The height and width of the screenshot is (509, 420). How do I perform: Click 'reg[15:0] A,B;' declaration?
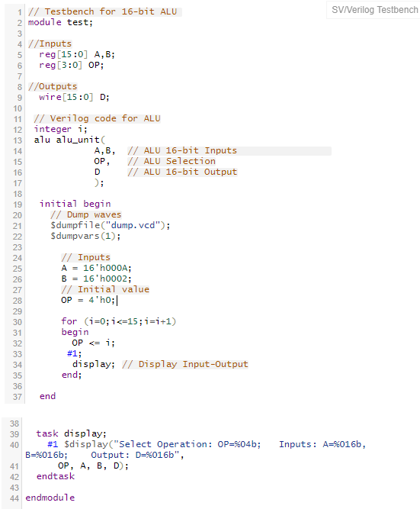[77, 54]
